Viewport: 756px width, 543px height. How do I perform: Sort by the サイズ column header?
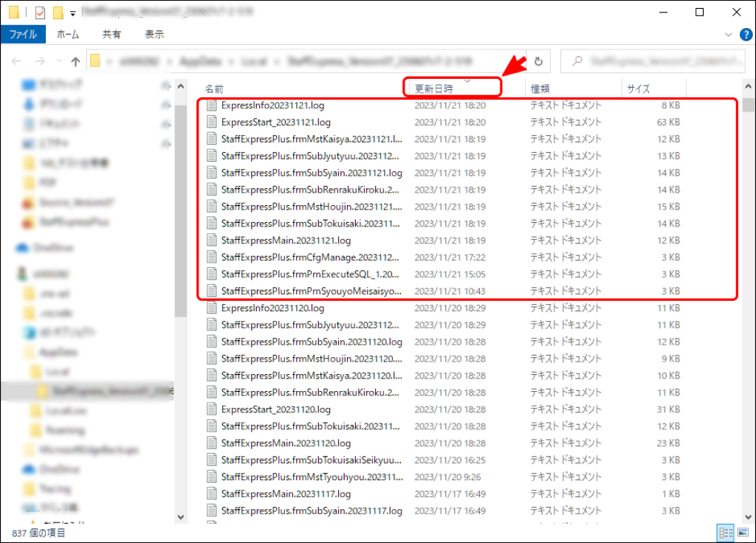(x=639, y=89)
